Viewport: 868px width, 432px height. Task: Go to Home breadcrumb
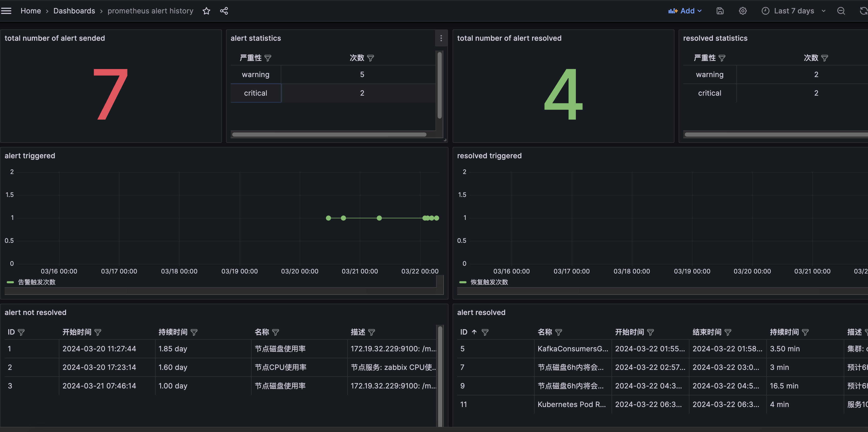[31, 11]
